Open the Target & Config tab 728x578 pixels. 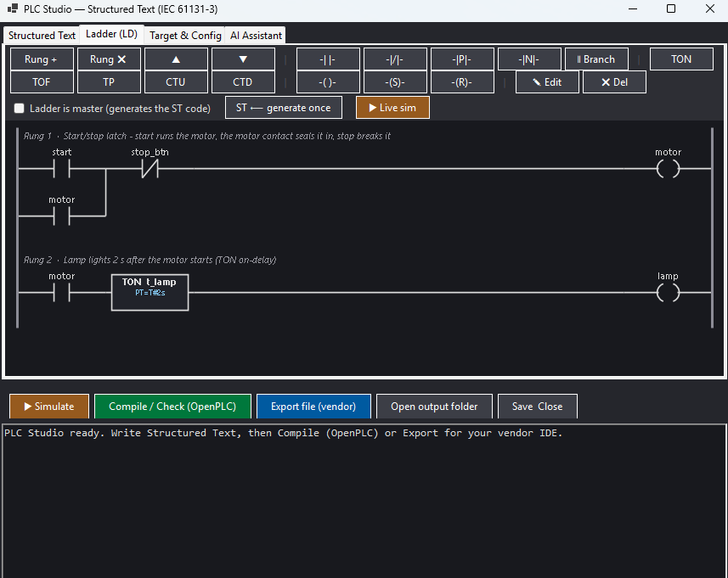point(185,36)
